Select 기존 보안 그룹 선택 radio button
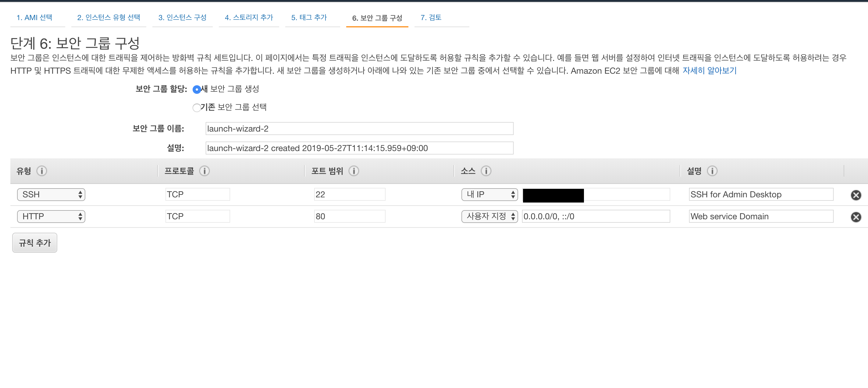The height and width of the screenshot is (388, 868). point(197,108)
